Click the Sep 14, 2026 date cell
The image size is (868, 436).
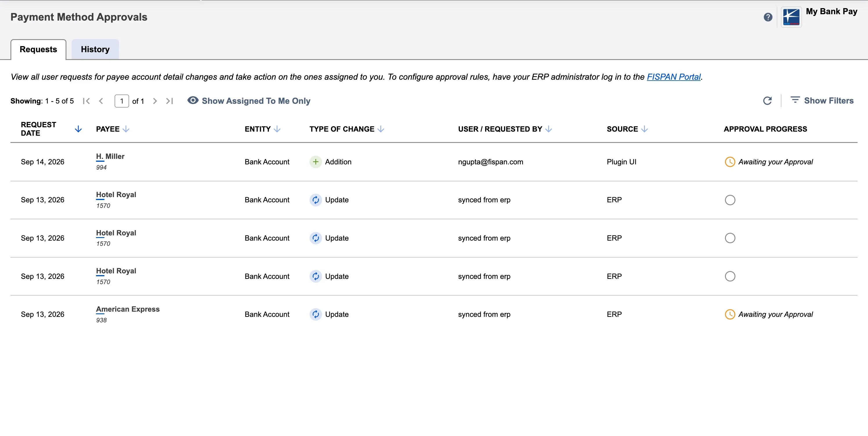pos(42,162)
